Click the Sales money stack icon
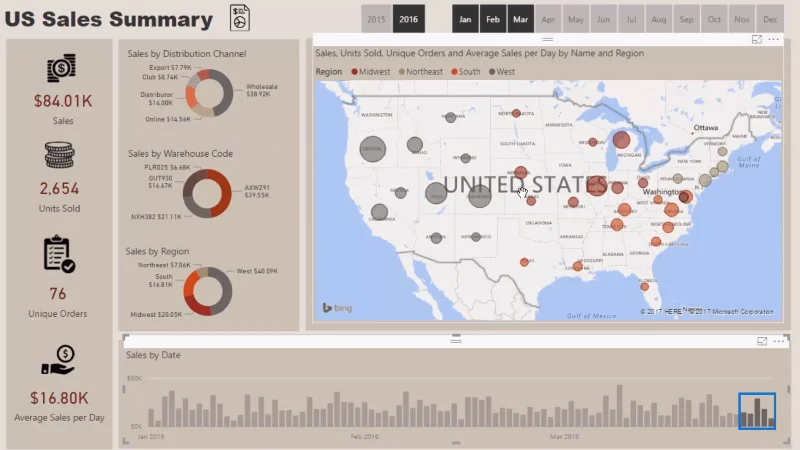 pyautogui.click(x=61, y=68)
